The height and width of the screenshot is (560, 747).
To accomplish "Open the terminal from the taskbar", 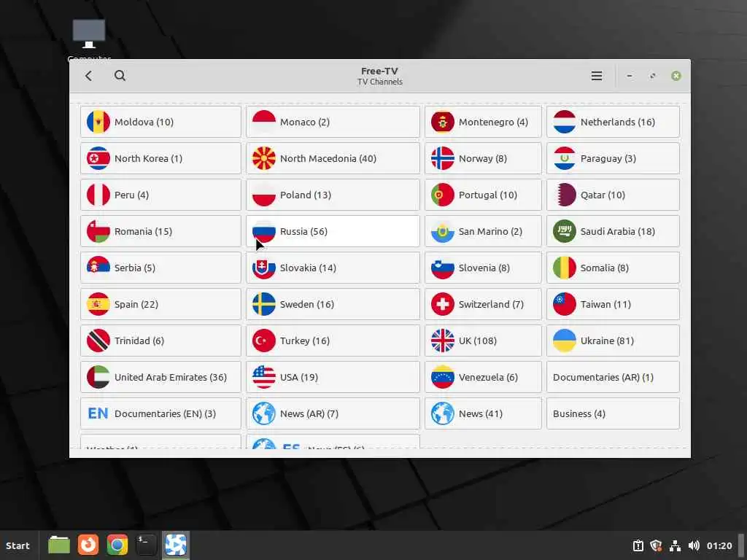I will (x=146, y=545).
